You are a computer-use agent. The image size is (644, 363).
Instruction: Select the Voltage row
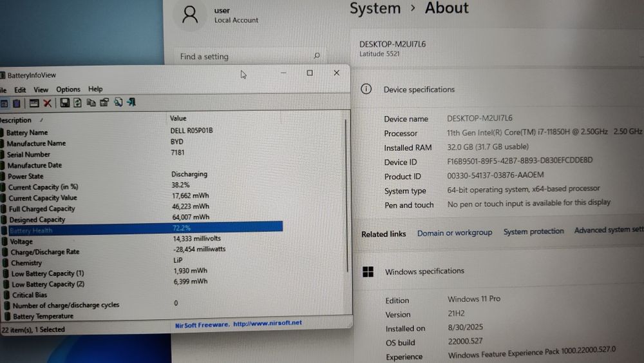click(x=142, y=240)
